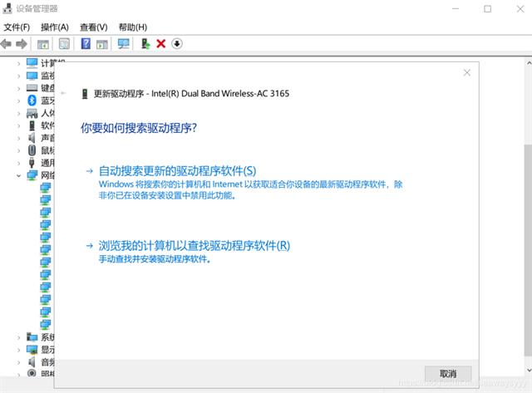The image size is (532, 393).
Task: Expand the display adapters (显示) node
Action: coord(18,350)
